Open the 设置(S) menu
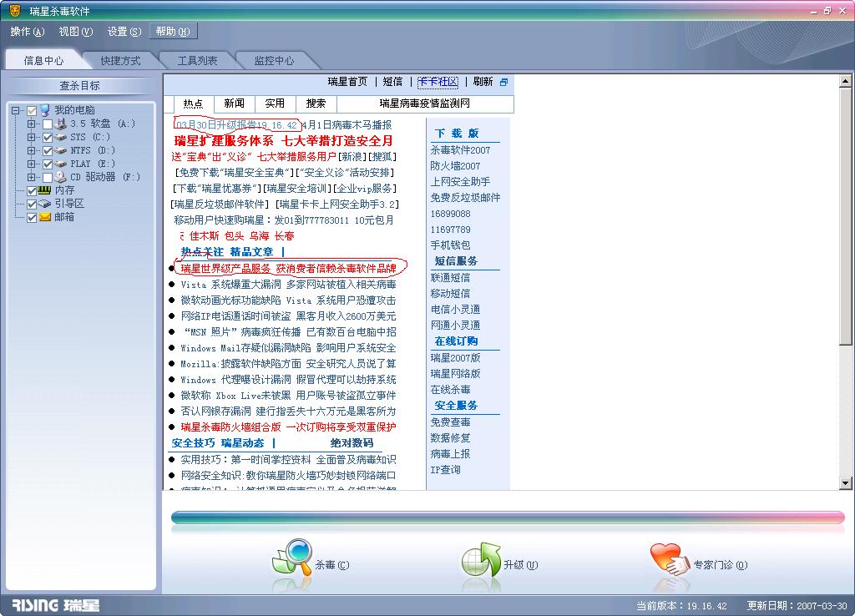855x616 pixels. click(124, 32)
